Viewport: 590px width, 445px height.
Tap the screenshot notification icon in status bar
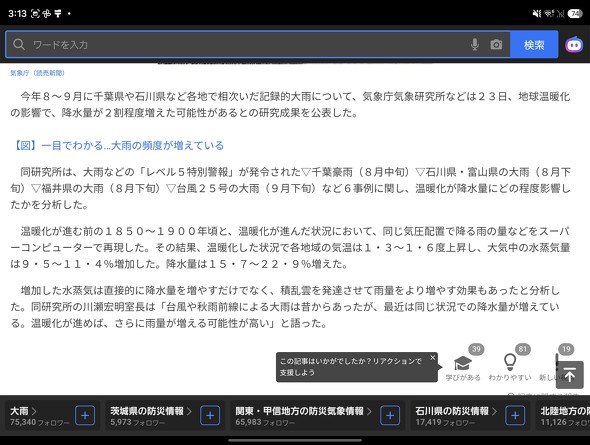tap(35, 14)
